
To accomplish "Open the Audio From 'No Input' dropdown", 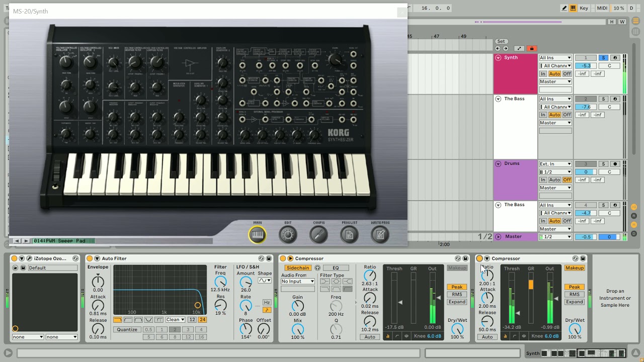I will click(298, 282).
